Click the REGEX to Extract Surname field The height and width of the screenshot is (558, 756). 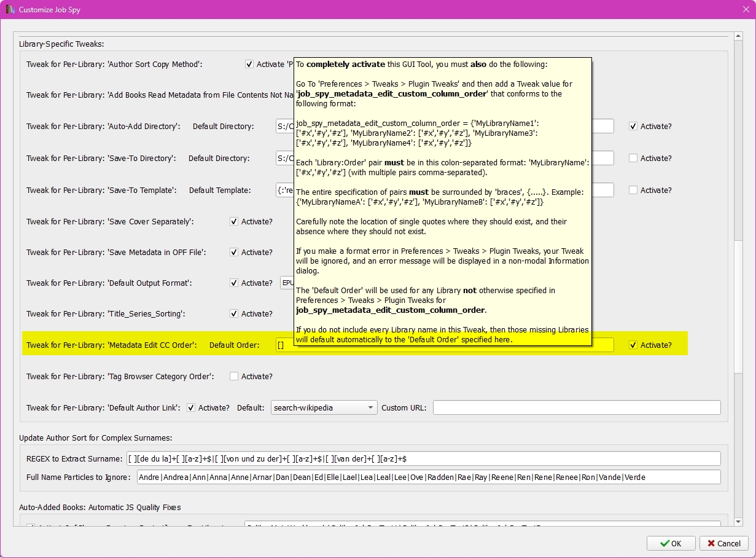point(423,458)
